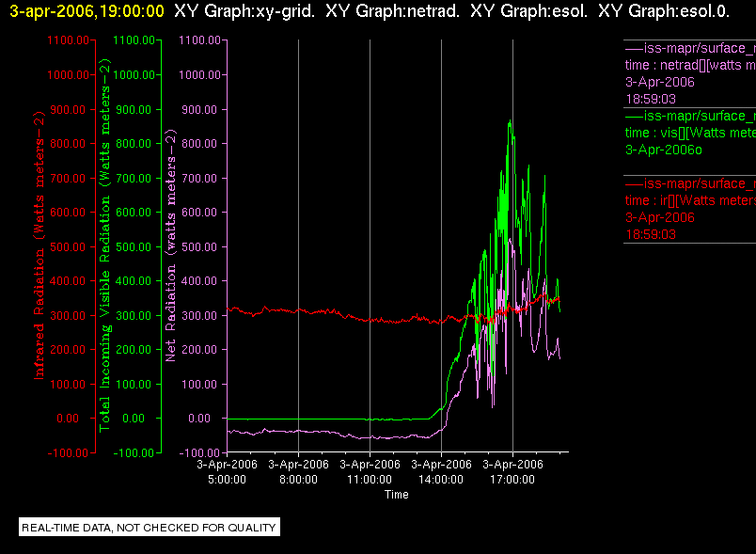Click the pink axis value 300.00
The image size is (756, 554).
pyautogui.click(x=199, y=316)
